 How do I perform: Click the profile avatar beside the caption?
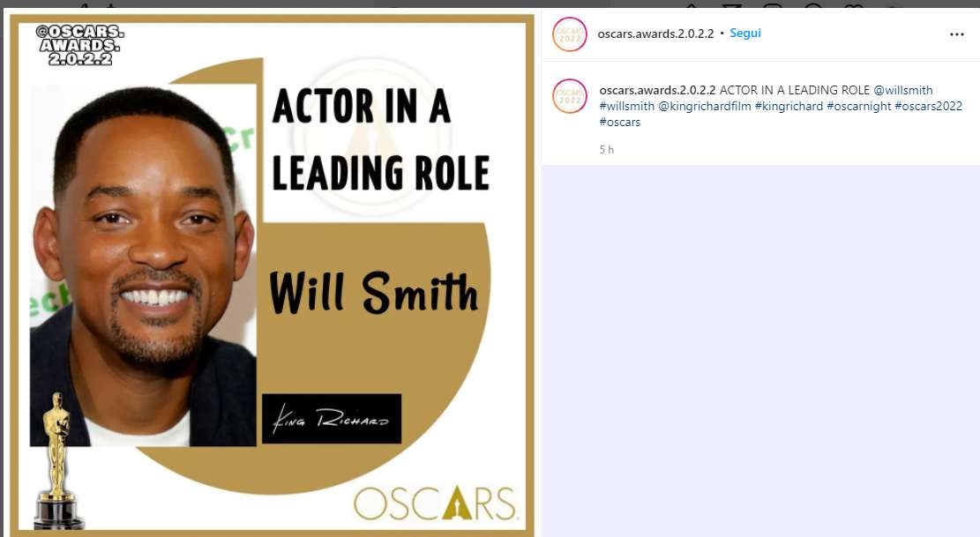point(570,95)
